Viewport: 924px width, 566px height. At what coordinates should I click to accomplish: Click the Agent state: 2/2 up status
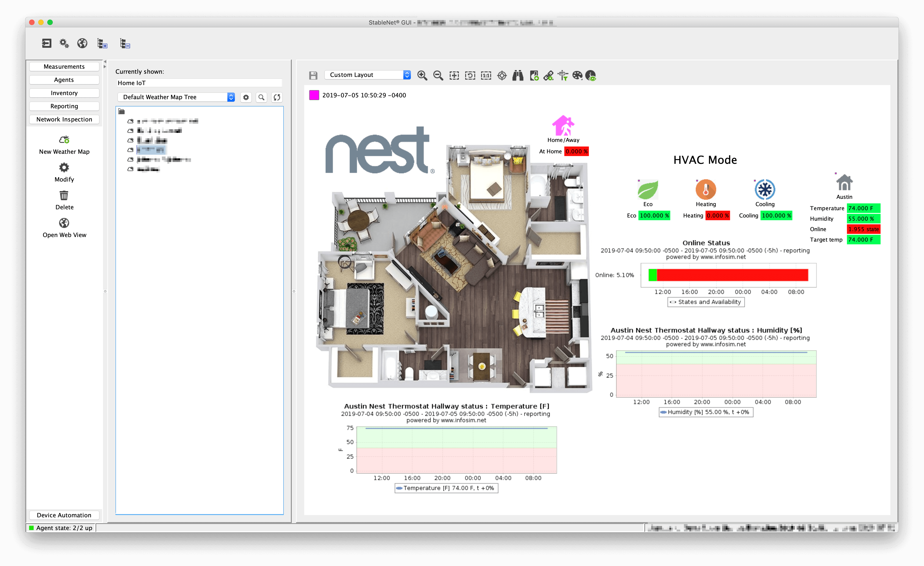[x=61, y=528]
